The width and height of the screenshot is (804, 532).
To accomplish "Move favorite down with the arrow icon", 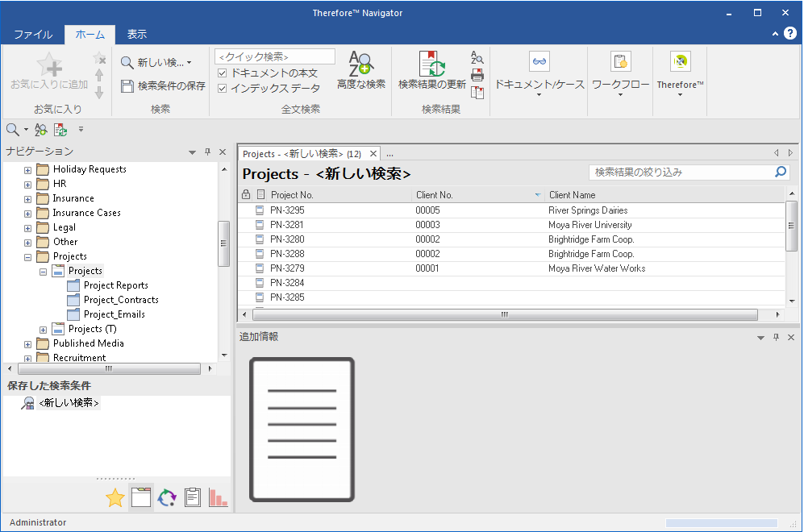I will tap(99, 93).
